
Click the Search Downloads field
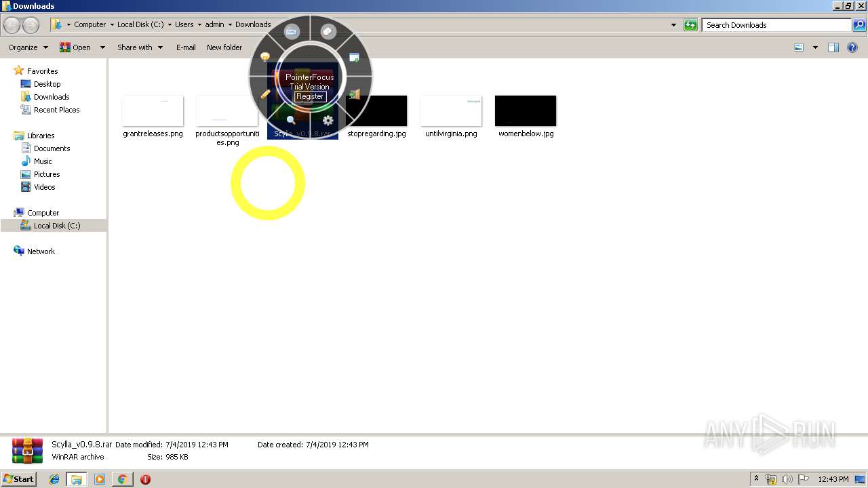click(777, 25)
